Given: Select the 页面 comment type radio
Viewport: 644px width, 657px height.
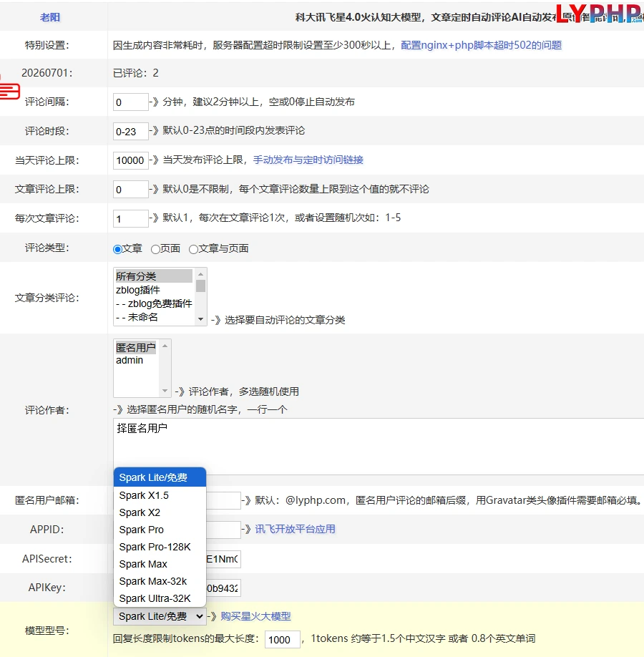Looking at the screenshot, I should click(x=155, y=249).
